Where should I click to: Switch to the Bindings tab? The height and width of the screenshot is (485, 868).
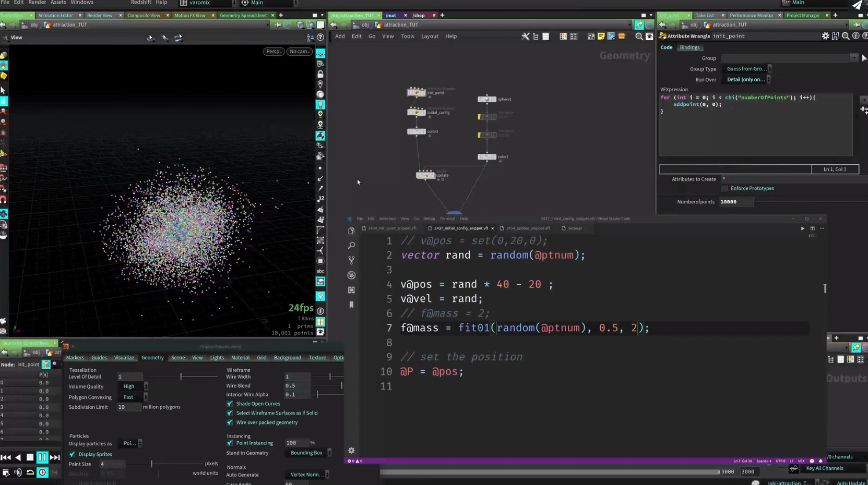click(689, 47)
